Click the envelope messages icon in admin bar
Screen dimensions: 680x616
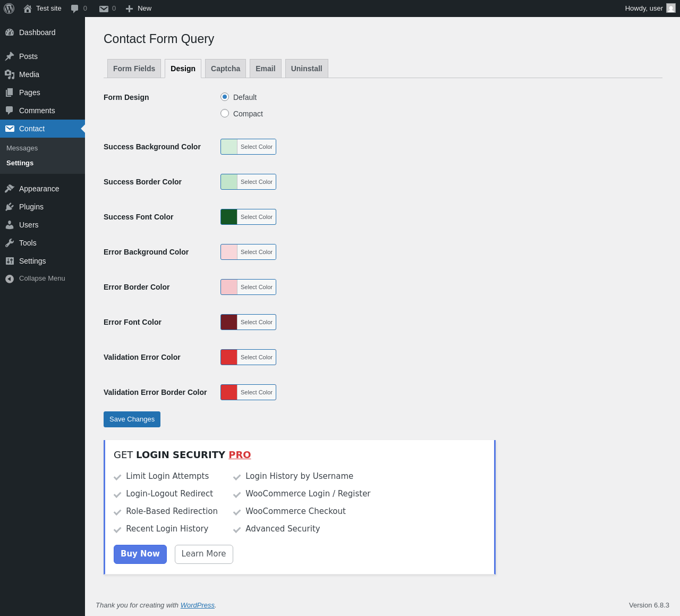pos(104,9)
